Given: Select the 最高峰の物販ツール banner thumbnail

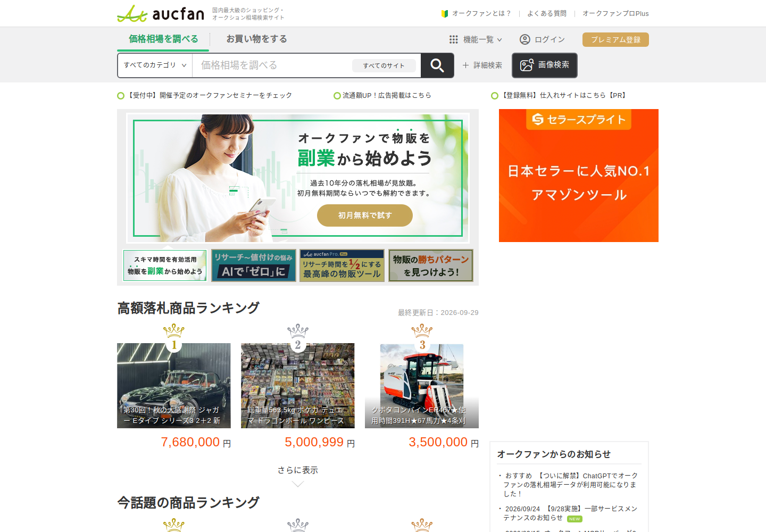Looking at the screenshot, I should [x=342, y=265].
